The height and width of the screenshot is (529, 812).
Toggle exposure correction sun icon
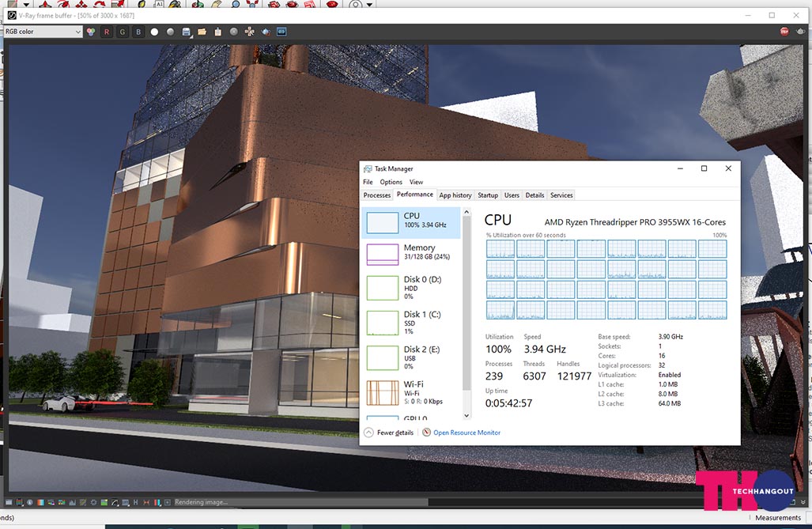tap(94, 503)
